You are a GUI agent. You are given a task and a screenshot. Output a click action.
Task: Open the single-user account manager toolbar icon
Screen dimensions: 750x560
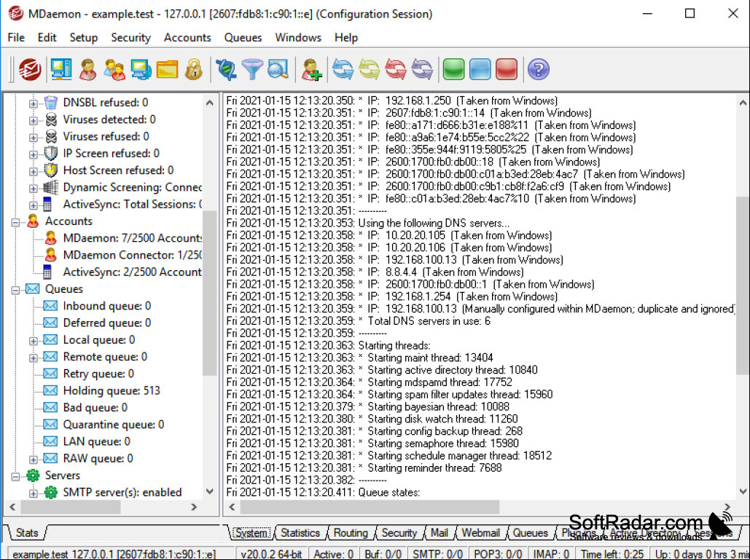pos(87,70)
